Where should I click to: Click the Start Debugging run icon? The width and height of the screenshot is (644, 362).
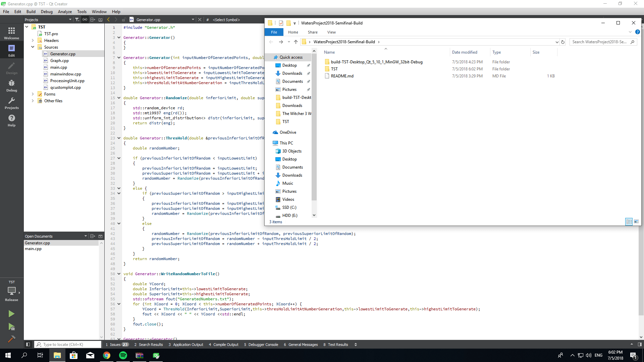click(11, 327)
